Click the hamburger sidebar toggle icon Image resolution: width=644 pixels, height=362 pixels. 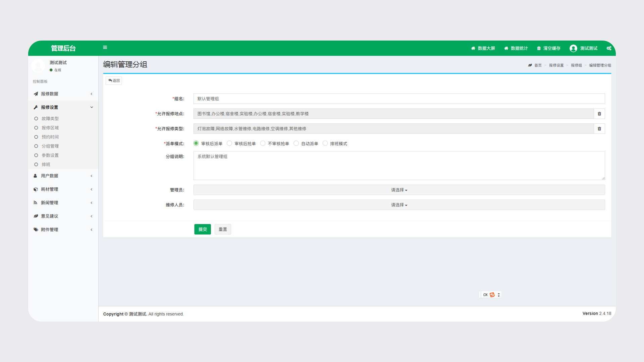[105, 48]
